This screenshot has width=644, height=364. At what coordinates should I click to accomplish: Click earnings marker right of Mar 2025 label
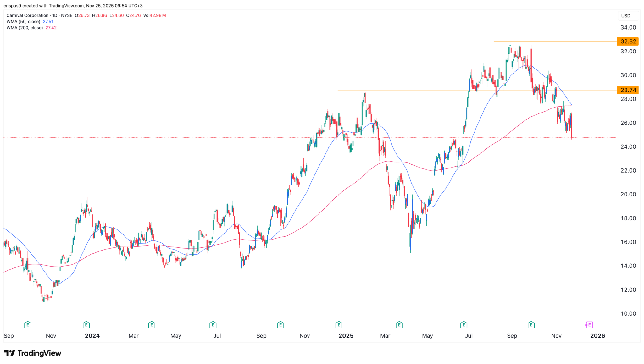pyautogui.click(x=399, y=325)
